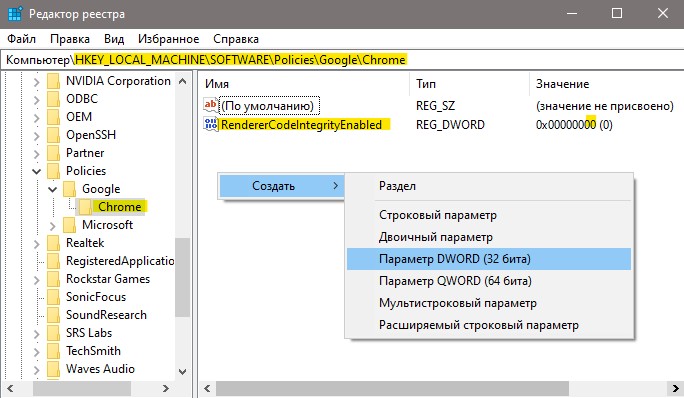The image size is (684, 398).
Task: Click values pane horizontal scroll left arrow
Action: (208, 388)
